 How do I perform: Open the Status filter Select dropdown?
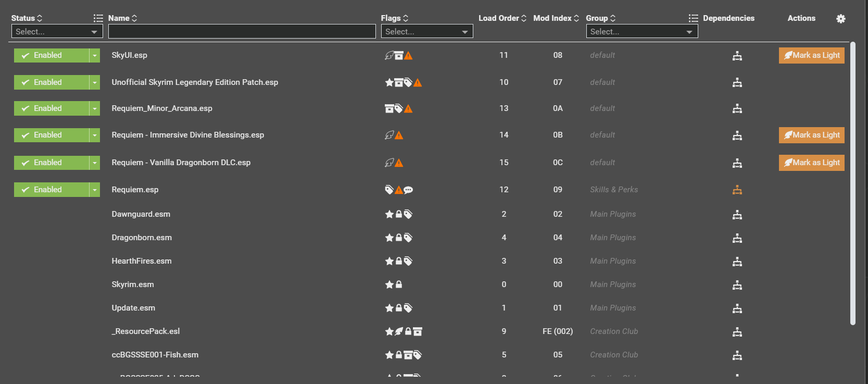57,32
